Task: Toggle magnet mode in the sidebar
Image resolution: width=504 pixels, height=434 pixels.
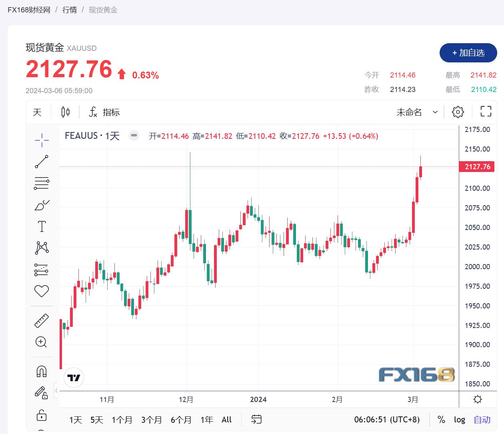Action: (x=41, y=371)
